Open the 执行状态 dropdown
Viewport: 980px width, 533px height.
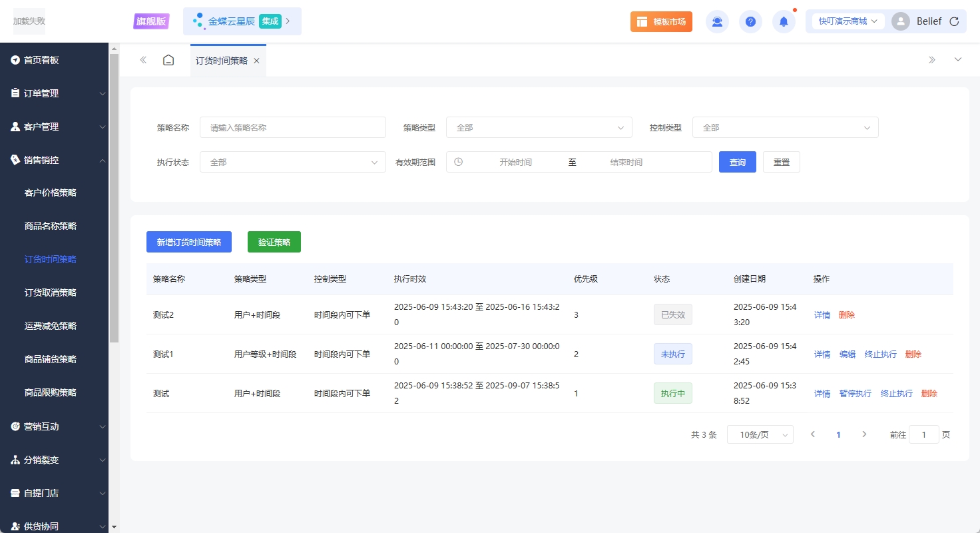pos(293,162)
